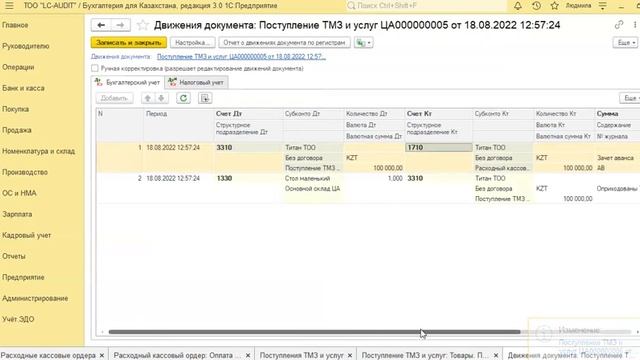Copy link to document icon
Image resolution: width=640 pixels, height=360 pixels.
click(x=619, y=24)
